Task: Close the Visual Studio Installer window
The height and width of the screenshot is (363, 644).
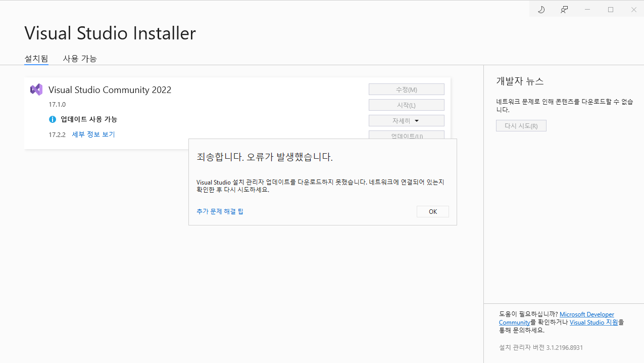Action: [x=633, y=10]
